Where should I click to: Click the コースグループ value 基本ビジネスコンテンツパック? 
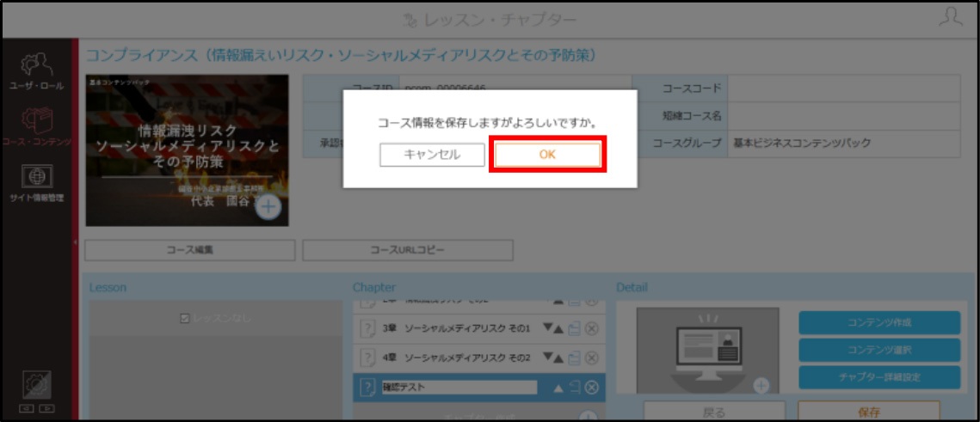tap(844, 144)
